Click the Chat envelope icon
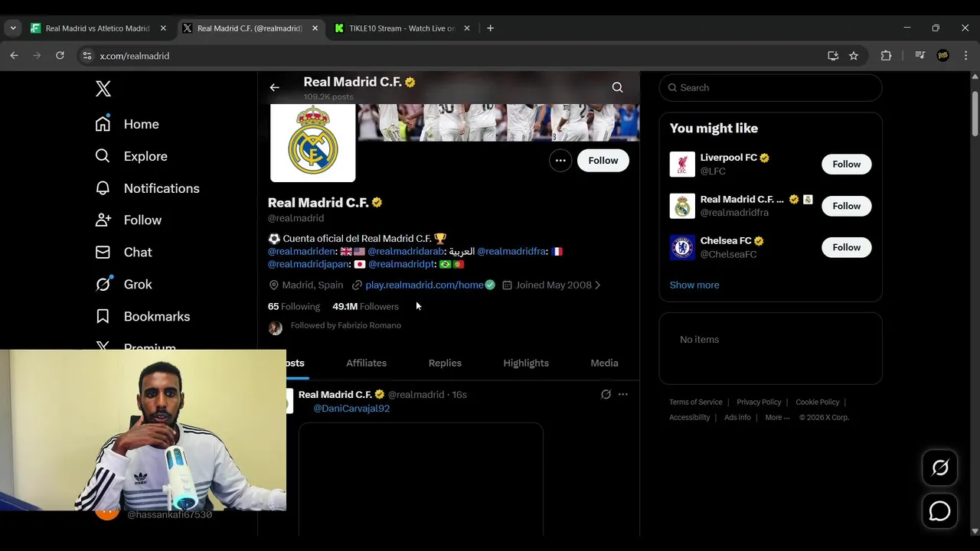Image resolution: width=980 pixels, height=551 pixels. coord(103,253)
